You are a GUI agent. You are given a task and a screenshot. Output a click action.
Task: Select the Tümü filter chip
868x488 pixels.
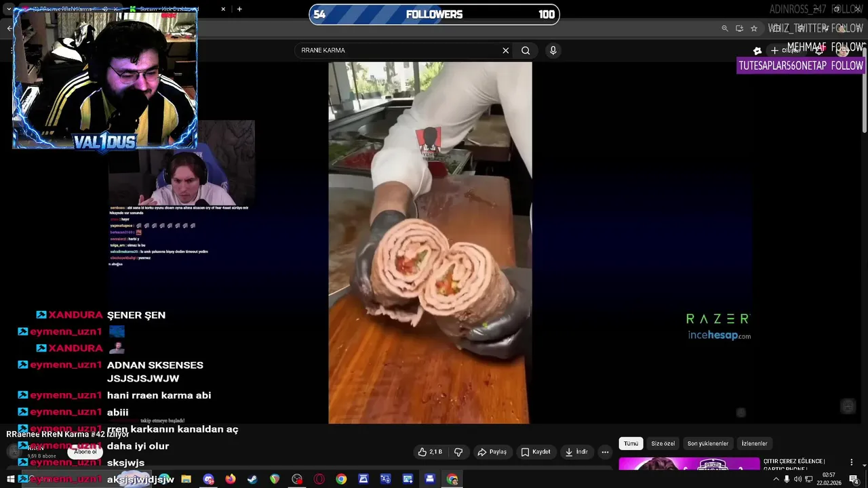coord(631,443)
